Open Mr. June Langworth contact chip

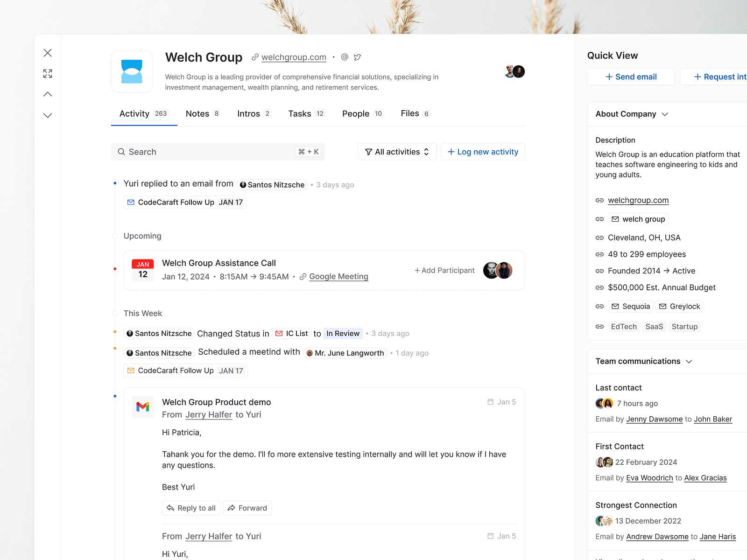click(345, 353)
